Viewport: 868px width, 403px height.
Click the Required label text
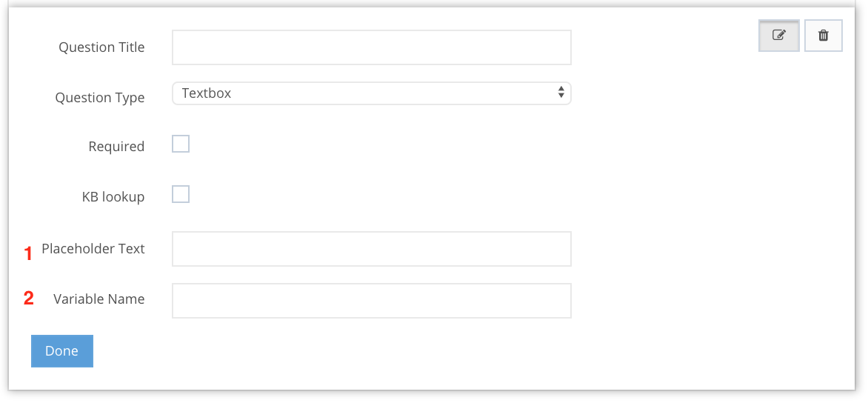(x=116, y=147)
